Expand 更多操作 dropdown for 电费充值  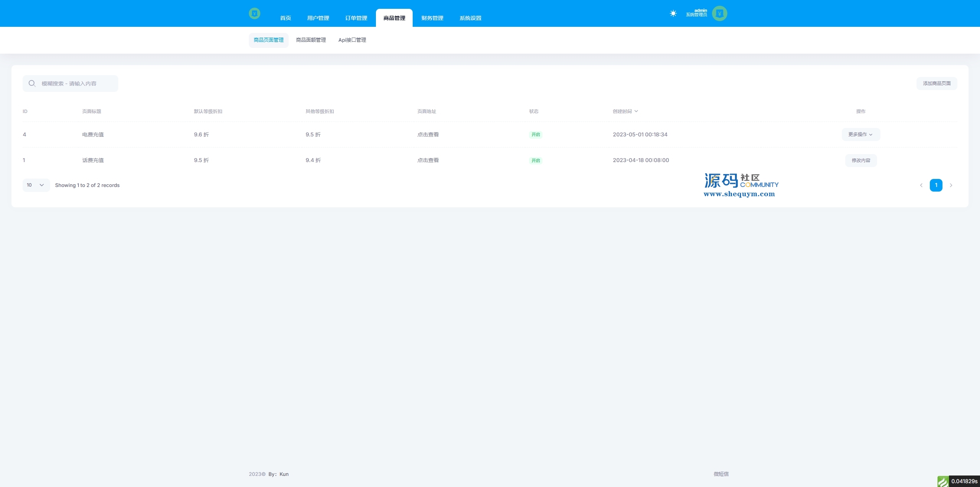861,134
